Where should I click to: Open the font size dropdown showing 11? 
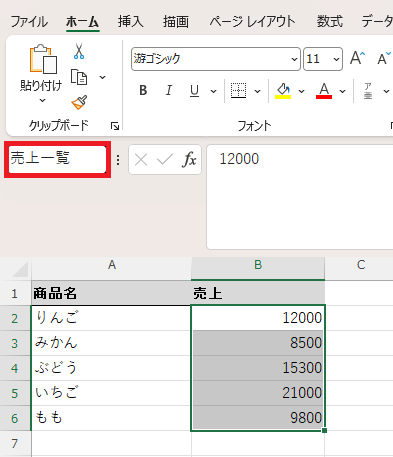[336, 59]
